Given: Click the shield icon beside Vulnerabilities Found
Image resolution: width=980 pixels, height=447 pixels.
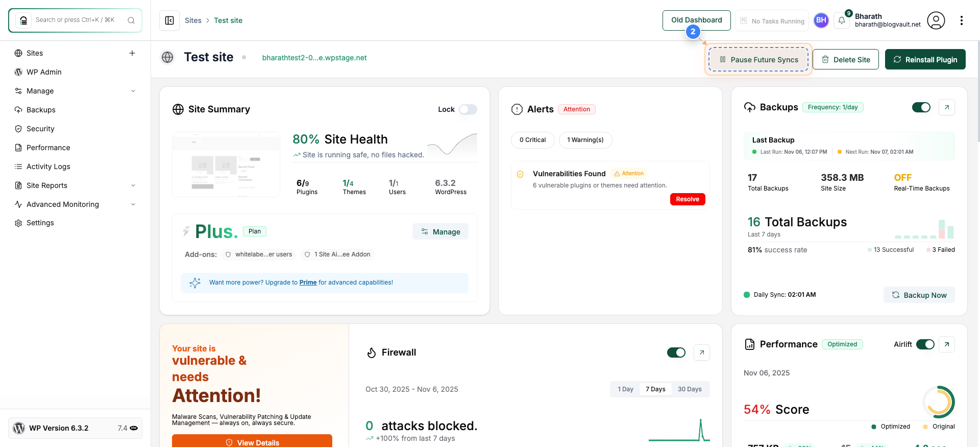Looking at the screenshot, I should click(520, 174).
